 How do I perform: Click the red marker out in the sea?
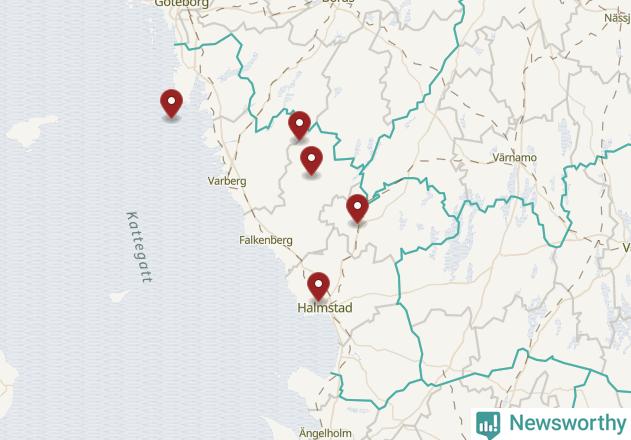coord(171,103)
